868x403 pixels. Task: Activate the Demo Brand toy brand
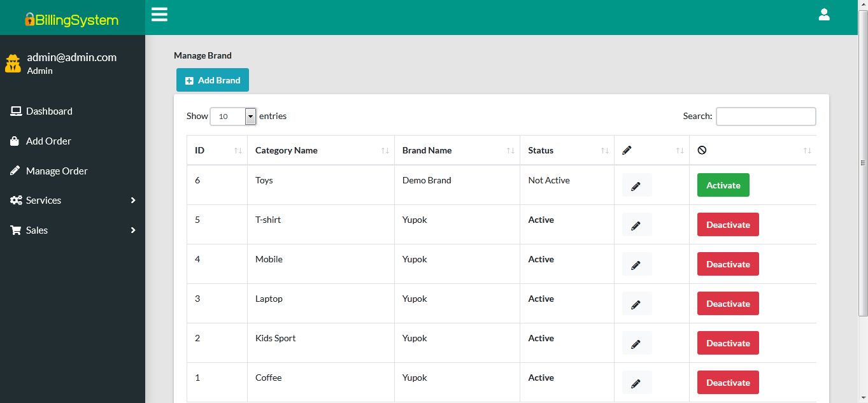(723, 185)
